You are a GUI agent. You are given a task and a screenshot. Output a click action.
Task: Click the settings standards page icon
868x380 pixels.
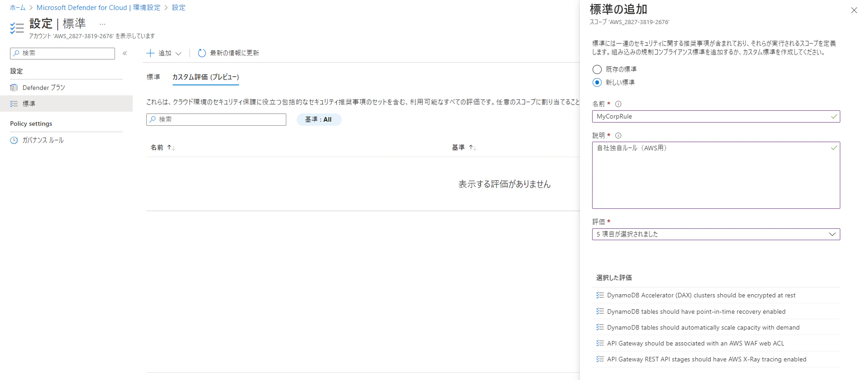click(17, 28)
